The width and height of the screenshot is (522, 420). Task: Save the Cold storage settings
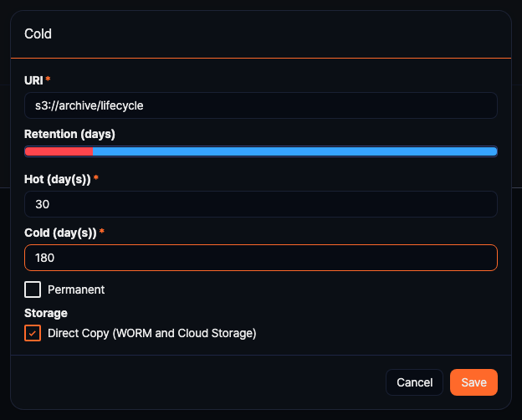pyautogui.click(x=473, y=382)
